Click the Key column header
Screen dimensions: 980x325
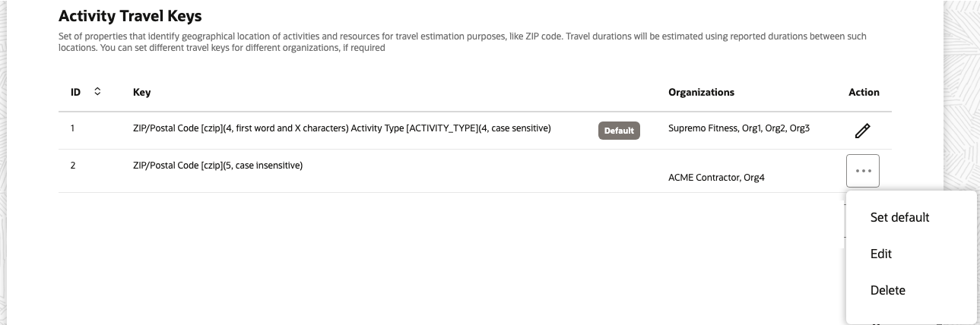pyautogui.click(x=141, y=93)
